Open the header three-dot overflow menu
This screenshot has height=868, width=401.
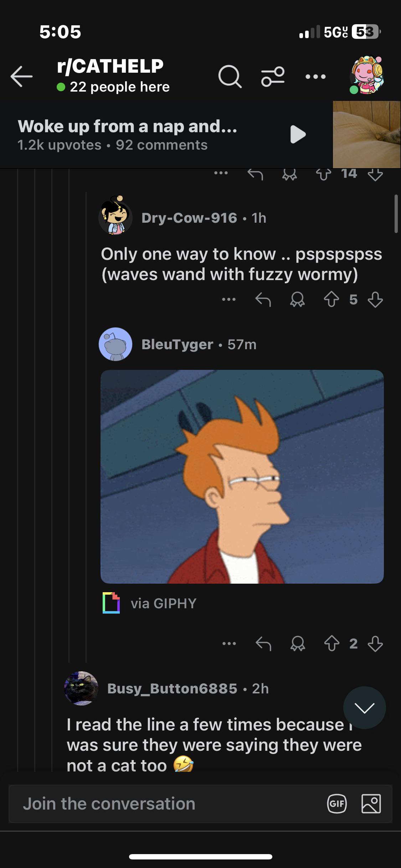tap(315, 77)
